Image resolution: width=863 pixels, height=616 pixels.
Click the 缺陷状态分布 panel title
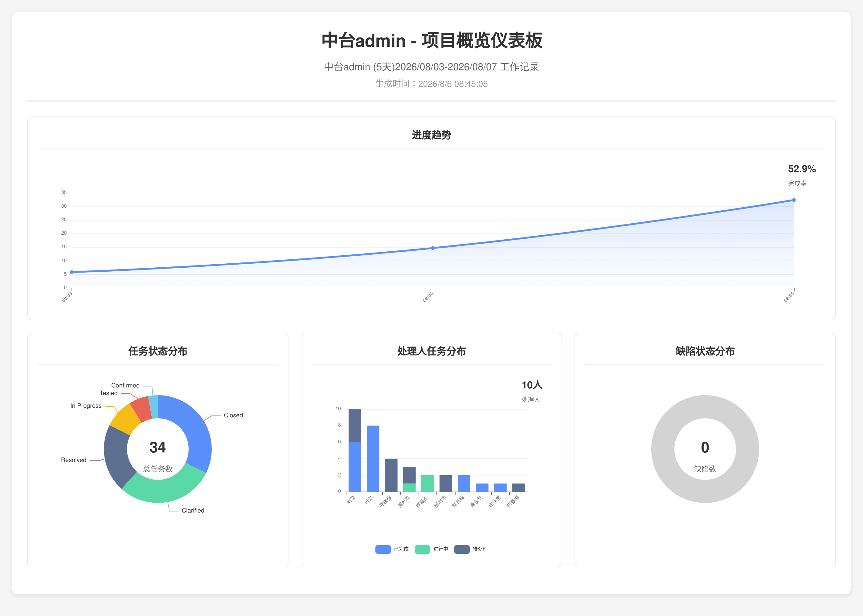[x=705, y=351]
